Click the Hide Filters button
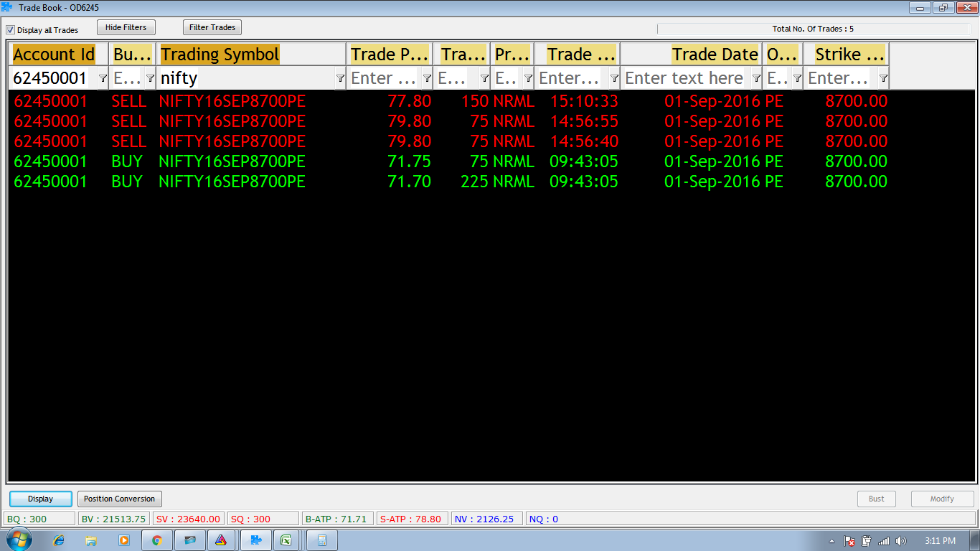The image size is (980, 551). coord(126,27)
